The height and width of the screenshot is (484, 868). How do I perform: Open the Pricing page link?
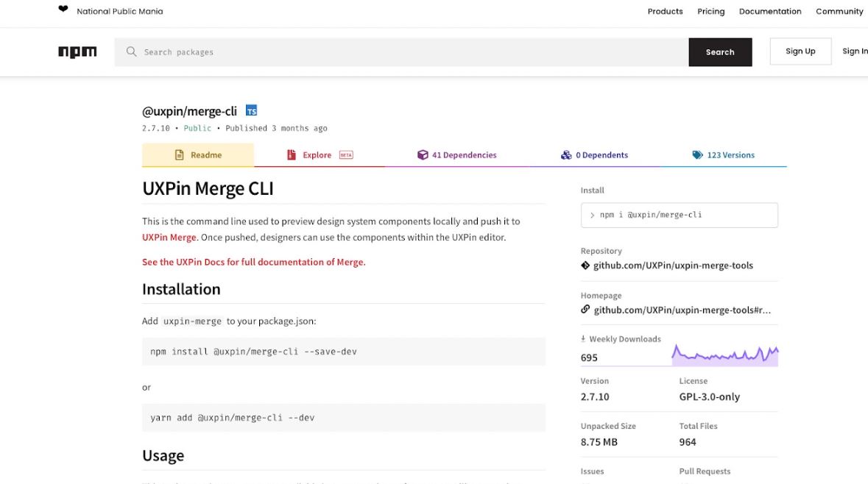click(710, 11)
